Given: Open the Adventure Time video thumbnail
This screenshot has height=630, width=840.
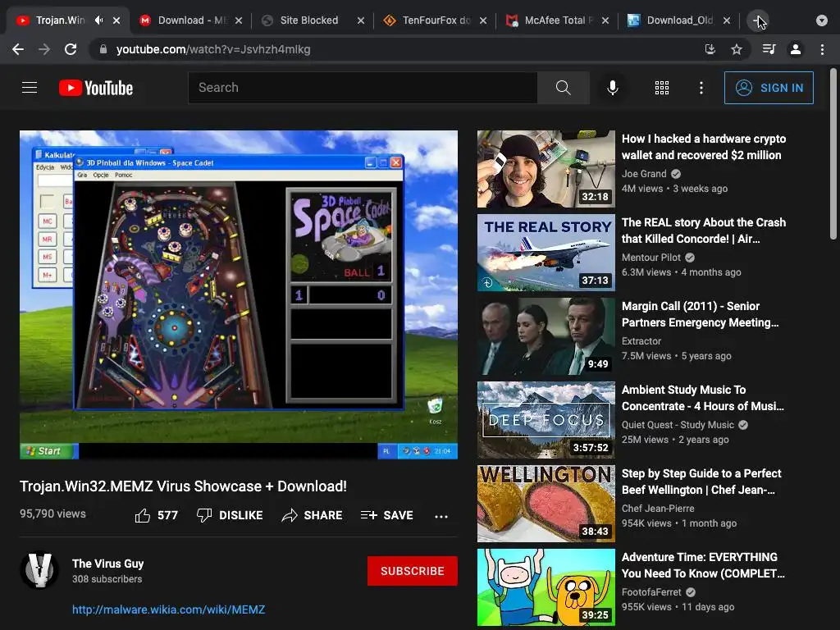Looking at the screenshot, I should [x=546, y=587].
